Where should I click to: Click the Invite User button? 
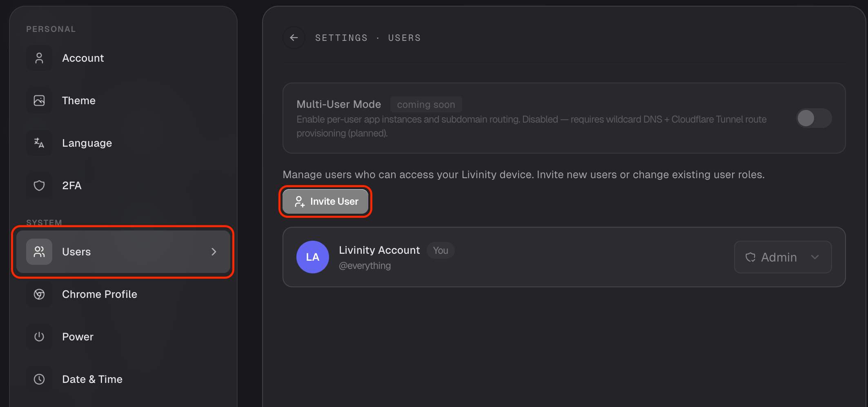[x=325, y=201]
